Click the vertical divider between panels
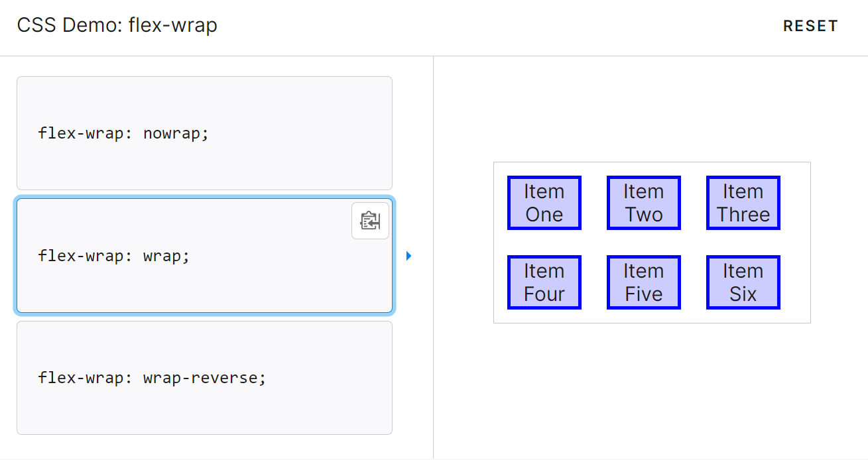Image resolution: width=868 pixels, height=460 pixels. coord(433,257)
